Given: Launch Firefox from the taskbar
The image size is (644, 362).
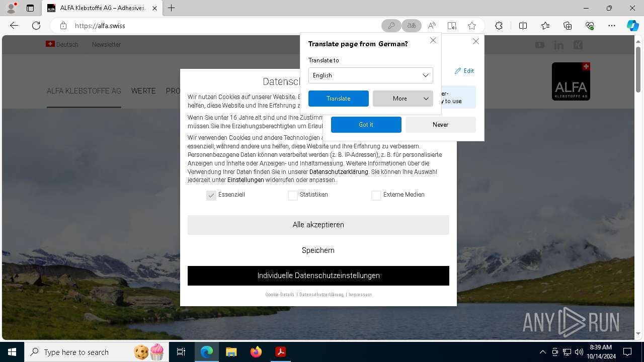Looking at the screenshot, I should [256, 352].
